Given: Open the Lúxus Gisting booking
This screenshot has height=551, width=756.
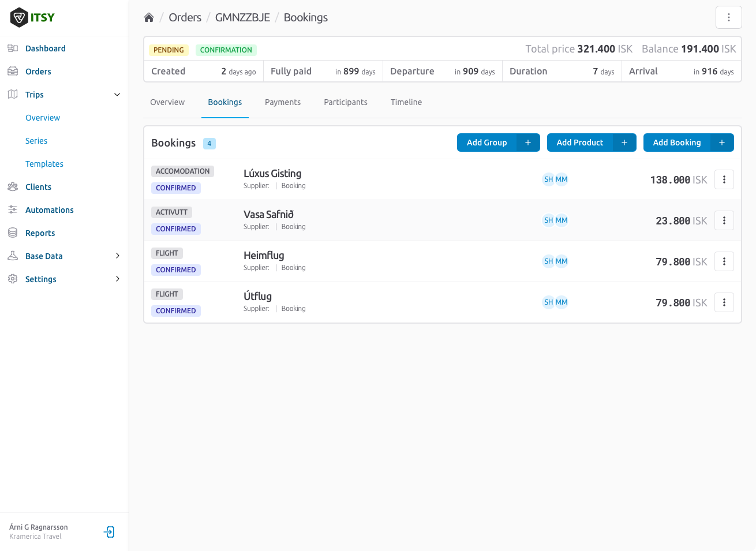Looking at the screenshot, I should pos(272,173).
